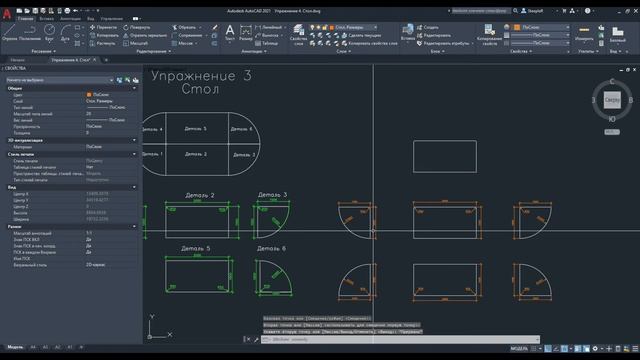This screenshot has width=640, height=360.
Task: Switch to the Начало file tab
Action: point(18,60)
